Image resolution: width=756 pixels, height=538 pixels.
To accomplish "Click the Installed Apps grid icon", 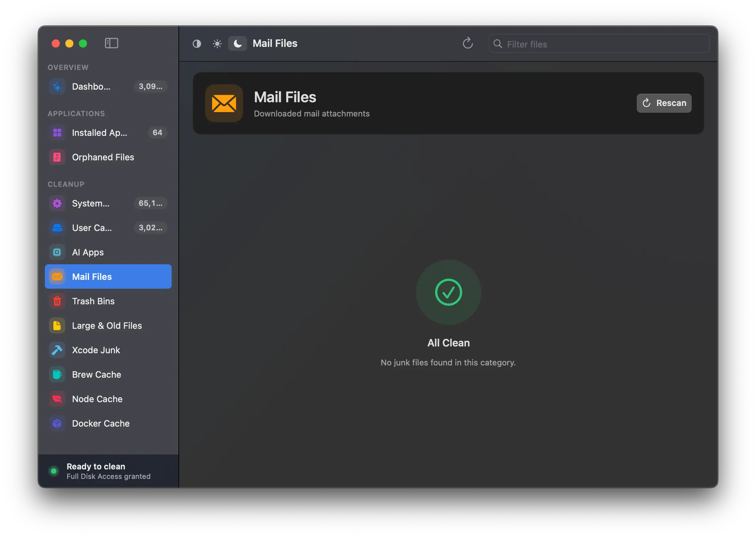I will 57,133.
